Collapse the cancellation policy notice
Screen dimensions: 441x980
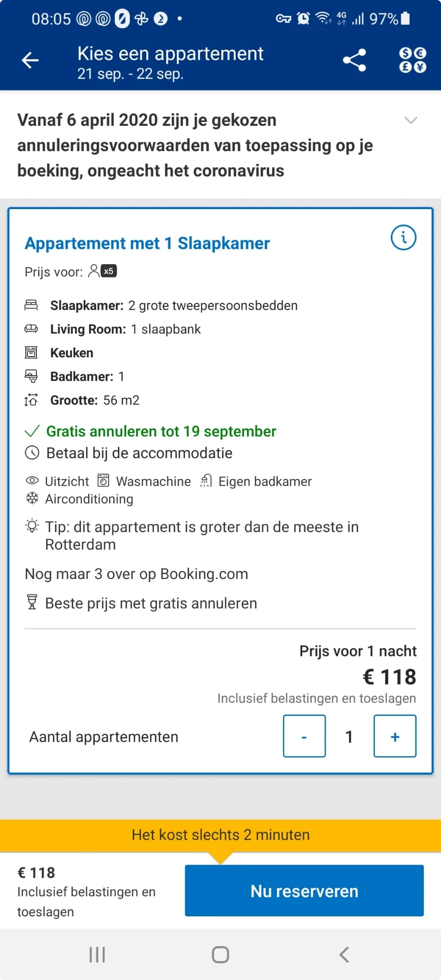click(411, 120)
